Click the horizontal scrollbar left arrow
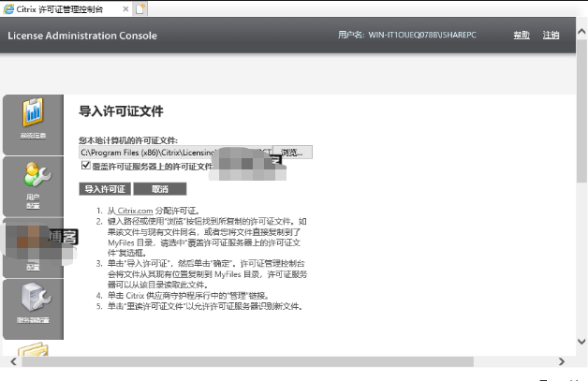 click(x=13, y=361)
